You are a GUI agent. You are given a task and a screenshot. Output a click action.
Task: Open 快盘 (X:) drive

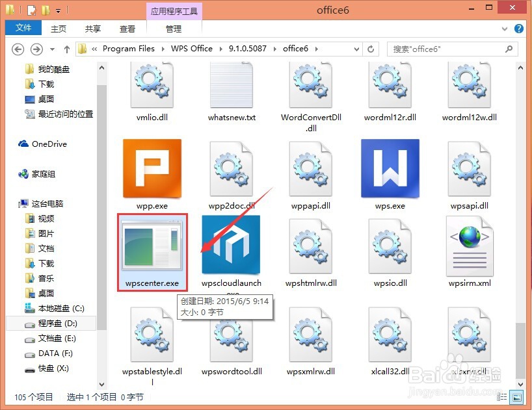coord(47,368)
